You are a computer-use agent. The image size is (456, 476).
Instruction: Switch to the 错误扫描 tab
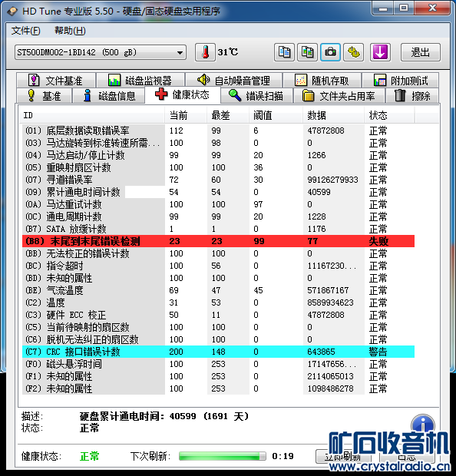pos(256,96)
